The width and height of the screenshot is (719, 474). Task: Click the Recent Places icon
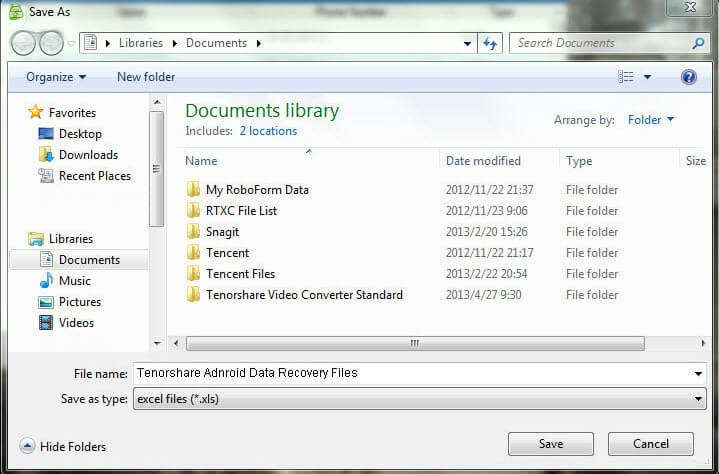click(46, 176)
